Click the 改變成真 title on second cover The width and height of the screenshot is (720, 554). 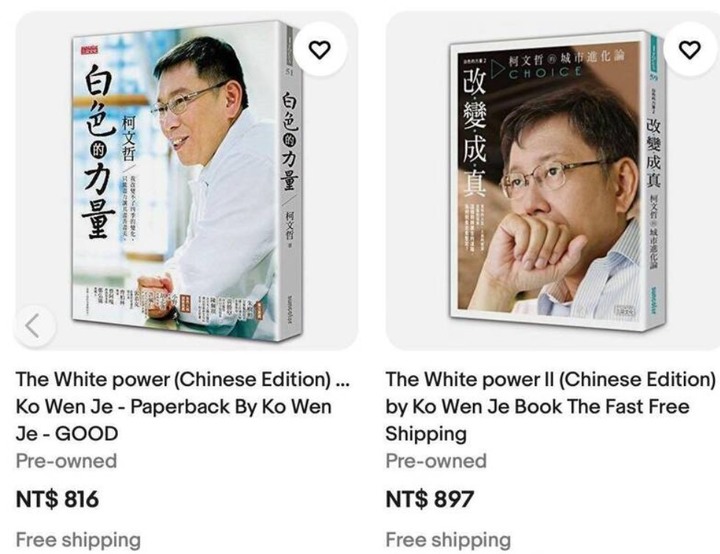pos(474,132)
